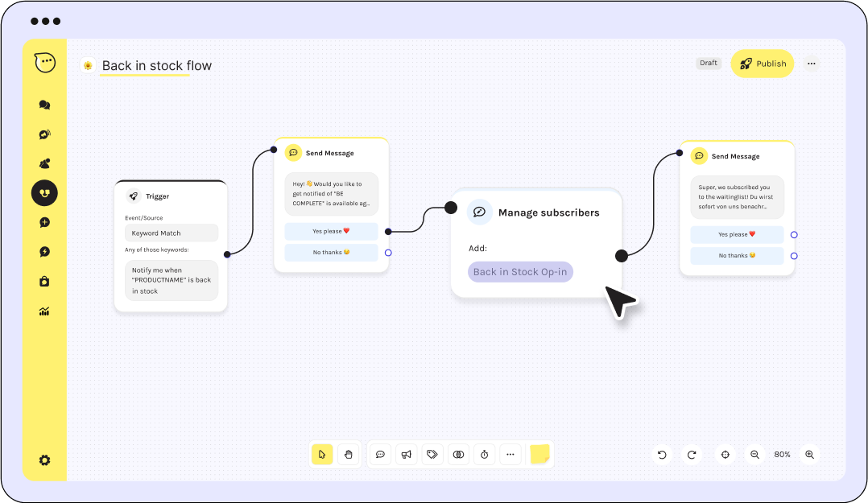Image resolution: width=868 pixels, height=503 pixels.
Task: Click the undo arrow
Action: click(662, 455)
